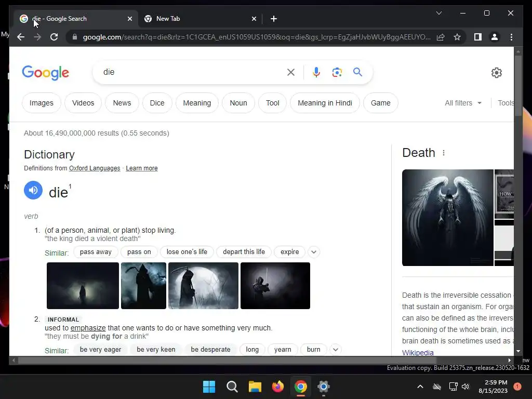Click the 'lose one's life' synonym chip
532x399 pixels.
tap(187, 252)
